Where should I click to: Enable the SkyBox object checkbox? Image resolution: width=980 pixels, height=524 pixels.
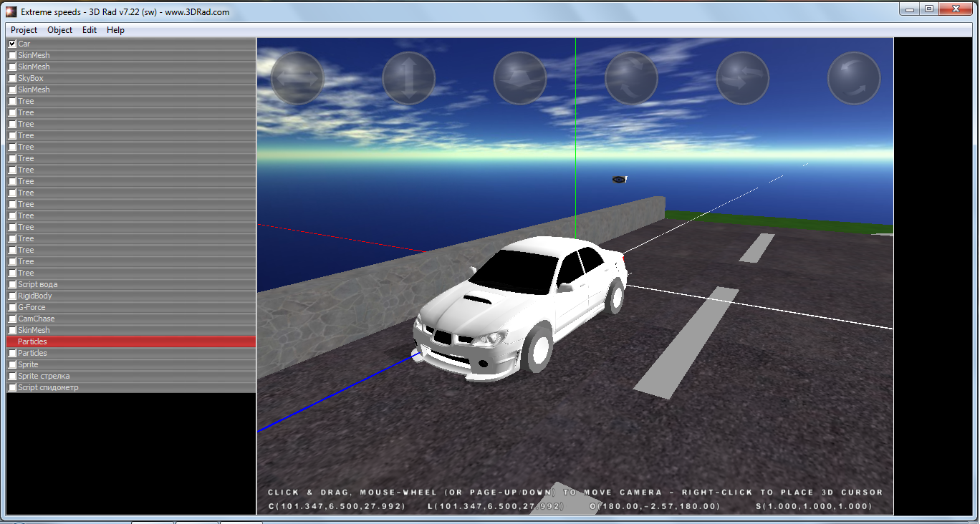pyautogui.click(x=12, y=78)
